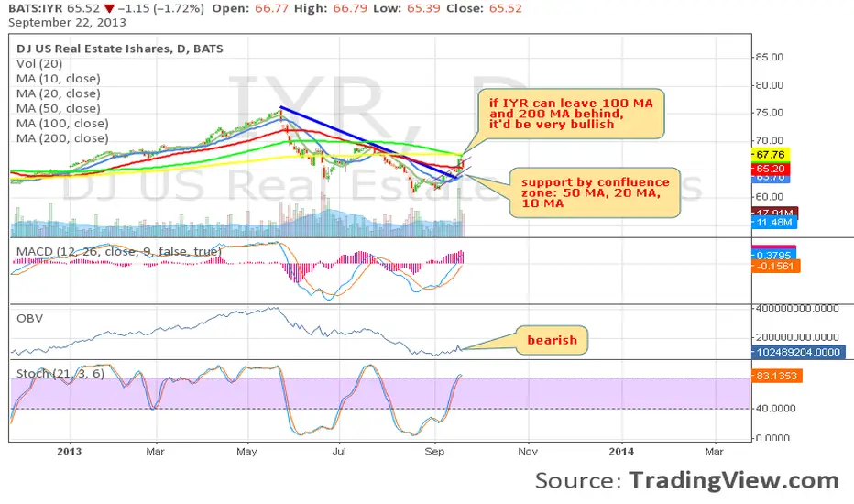Select the MA (200, close) legend entry
Image resolution: width=854 pixels, height=504 pixels.
click(x=62, y=138)
